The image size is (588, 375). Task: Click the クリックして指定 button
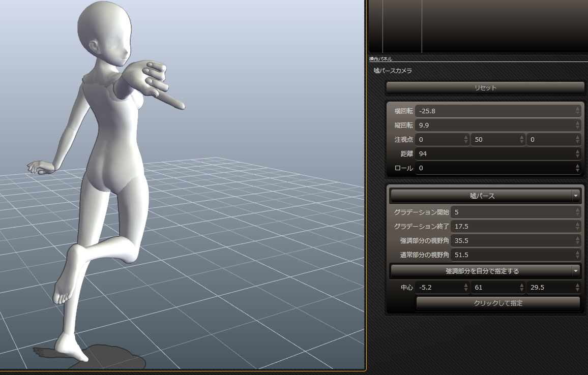click(x=497, y=303)
